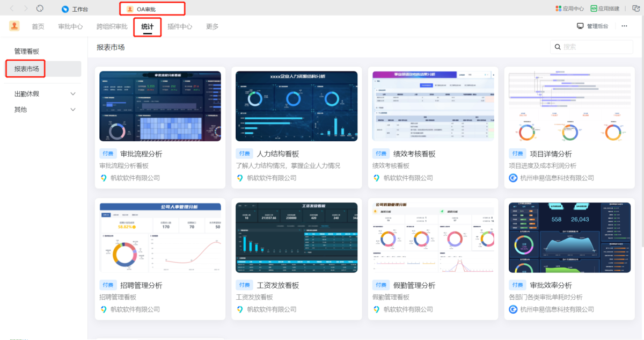Go to 首页 menu
This screenshot has height=340, width=644.
click(x=38, y=26)
